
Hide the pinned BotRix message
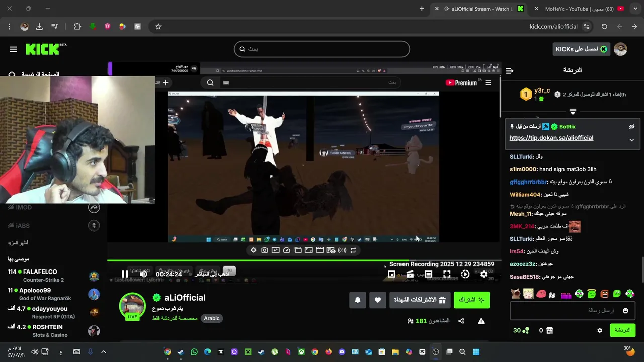(x=632, y=127)
